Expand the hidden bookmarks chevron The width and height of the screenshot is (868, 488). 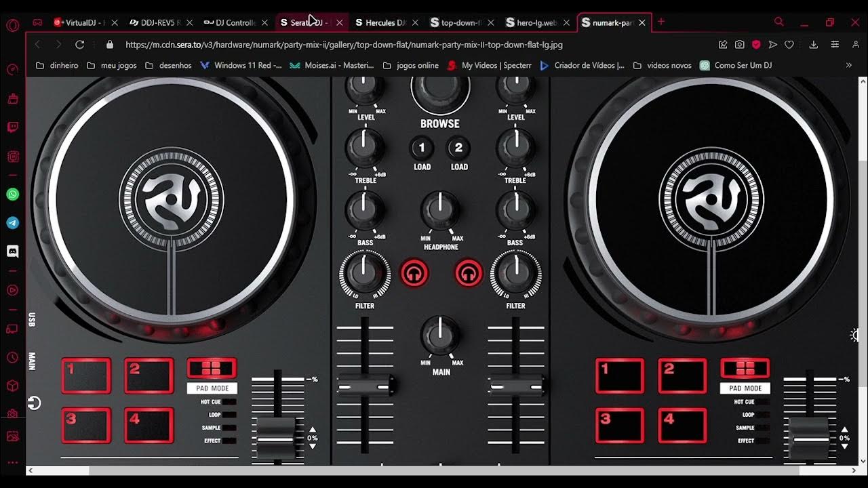coord(848,66)
